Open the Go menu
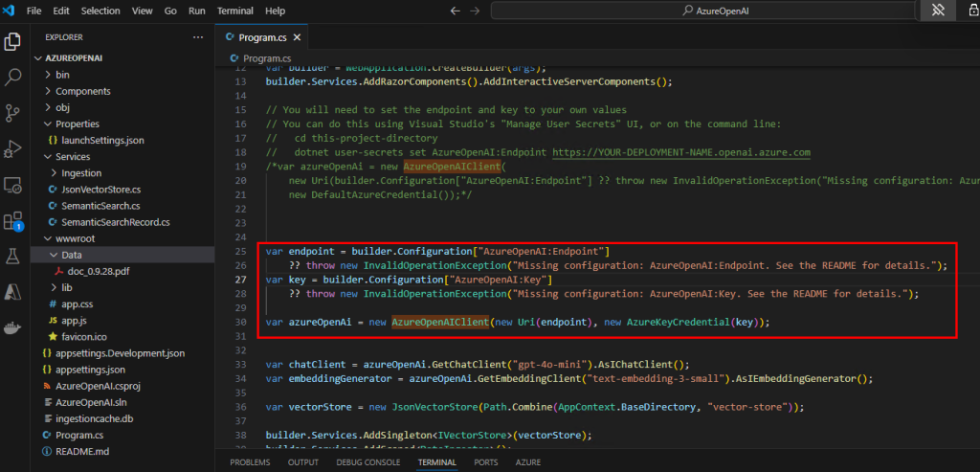This screenshot has width=980, height=472. [170, 11]
